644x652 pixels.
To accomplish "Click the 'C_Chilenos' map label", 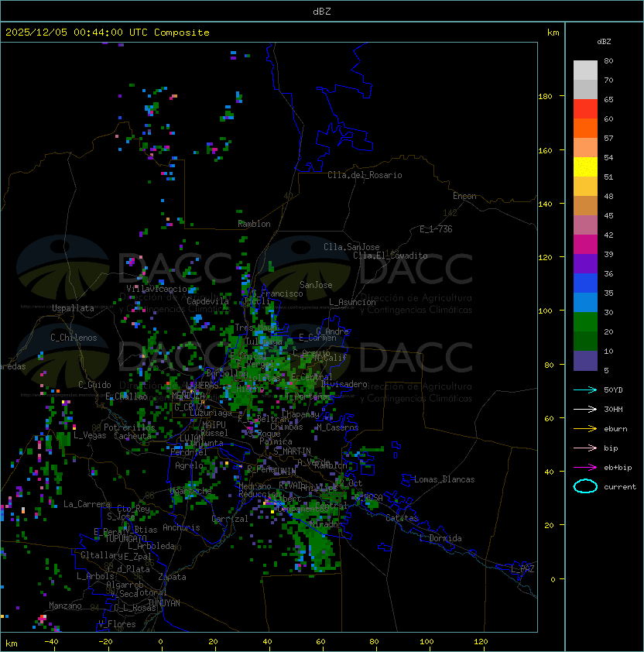I will pyautogui.click(x=74, y=338).
